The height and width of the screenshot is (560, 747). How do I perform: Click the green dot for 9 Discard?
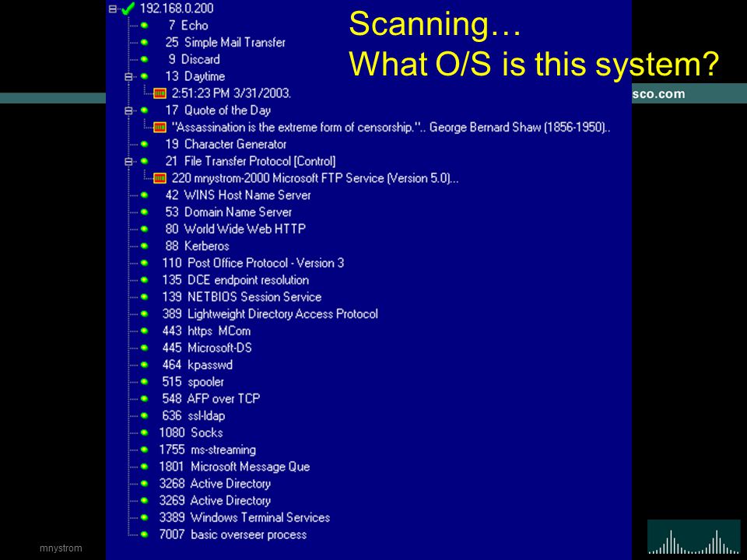click(x=145, y=60)
